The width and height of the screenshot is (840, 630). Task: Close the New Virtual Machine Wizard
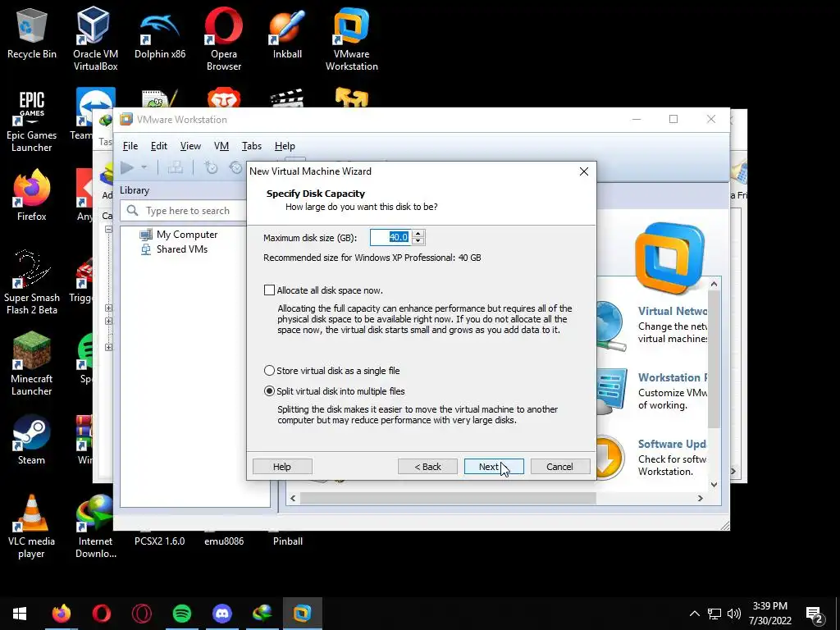[x=584, y=171]
